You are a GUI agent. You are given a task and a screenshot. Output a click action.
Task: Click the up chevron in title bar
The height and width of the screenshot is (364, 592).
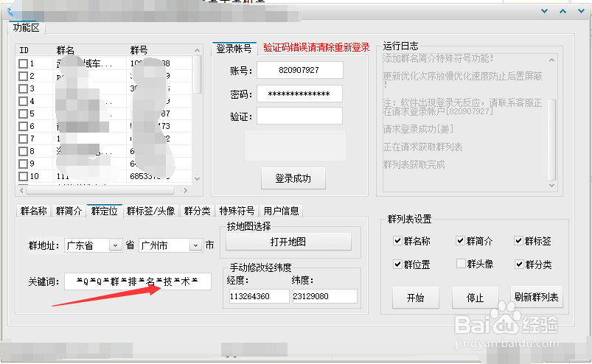pyautogui.click(x=563, y=11)
